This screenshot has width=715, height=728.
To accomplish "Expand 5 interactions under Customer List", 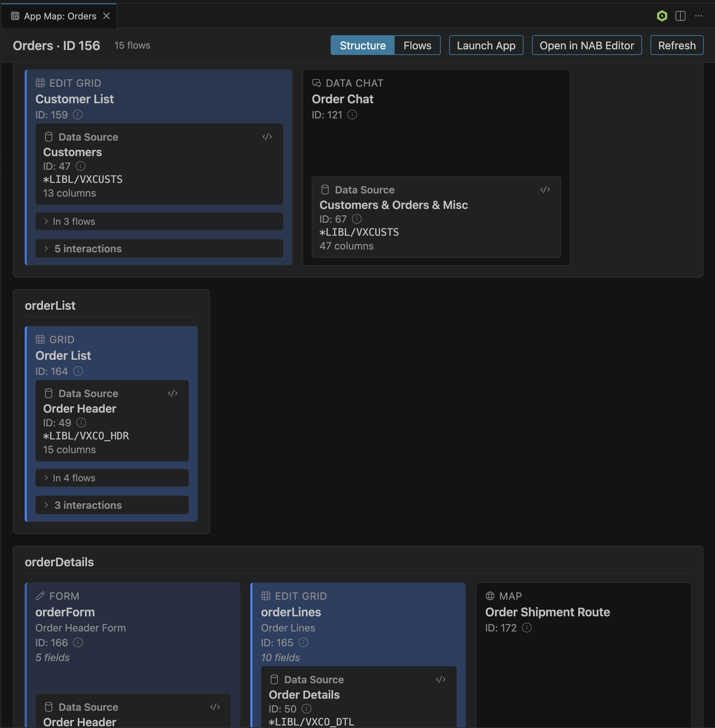I will pos(159,248).
